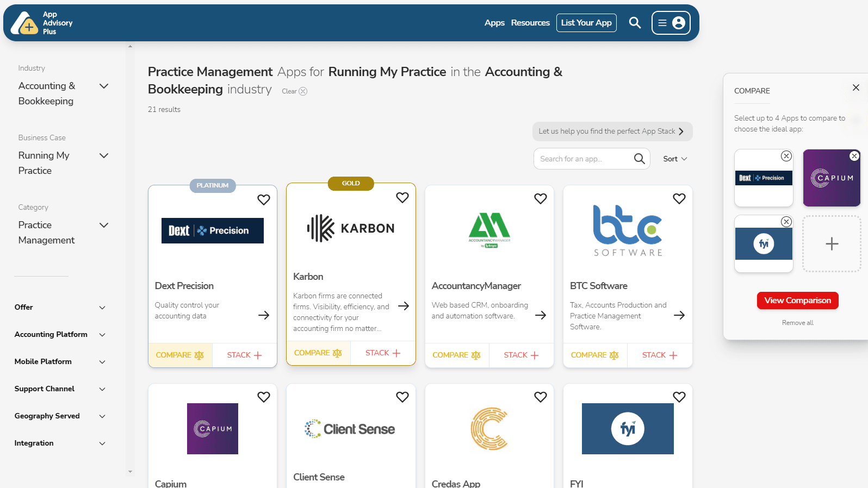The width and height of the screenshot is (868, 488).
Task: Open AccountancyManager details arrow
Action: pyautogui.click(x=541, y=315)
